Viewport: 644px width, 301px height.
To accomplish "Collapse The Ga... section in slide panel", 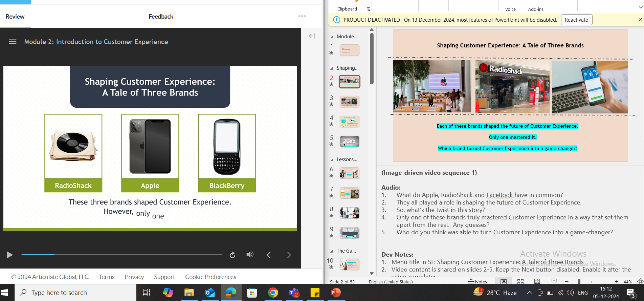I will point(332,251).
